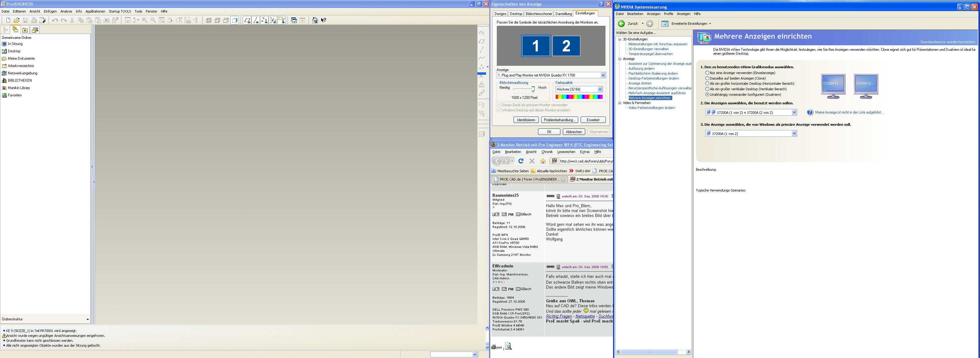Click Firefox home button
The height and width of the screenshot is (358, 980).
point(543,161)
